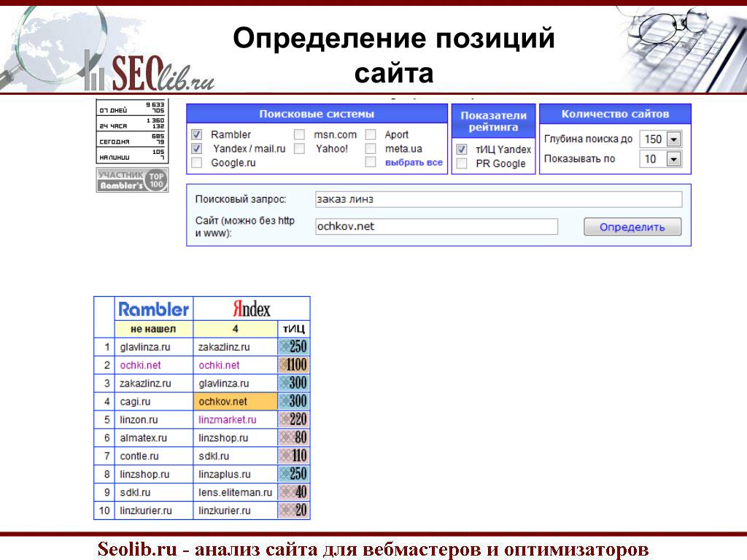Focus the 'Поисковый запрос' input field
Screen dimensions: 747x560
(498, 199)
